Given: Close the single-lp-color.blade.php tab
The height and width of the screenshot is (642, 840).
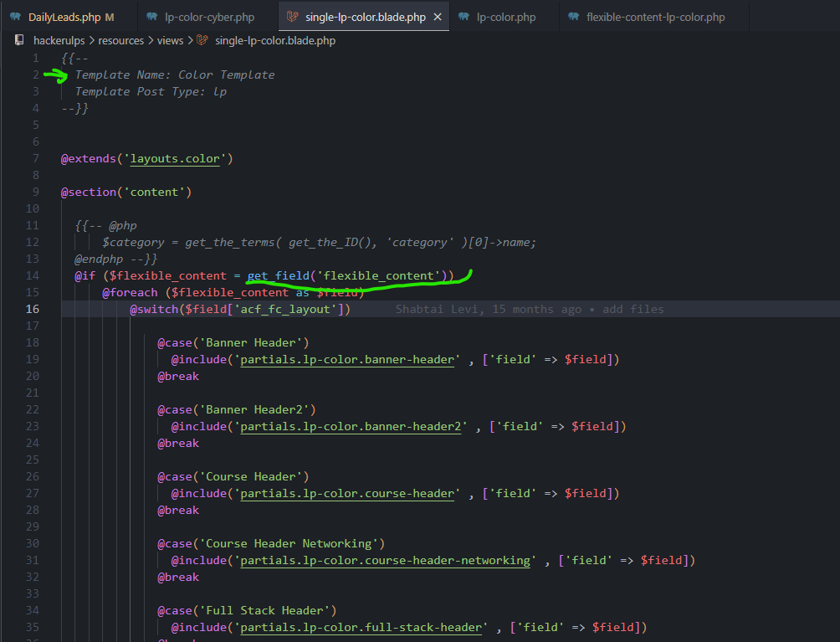Looking at the screenshot, I should (437, 17).
